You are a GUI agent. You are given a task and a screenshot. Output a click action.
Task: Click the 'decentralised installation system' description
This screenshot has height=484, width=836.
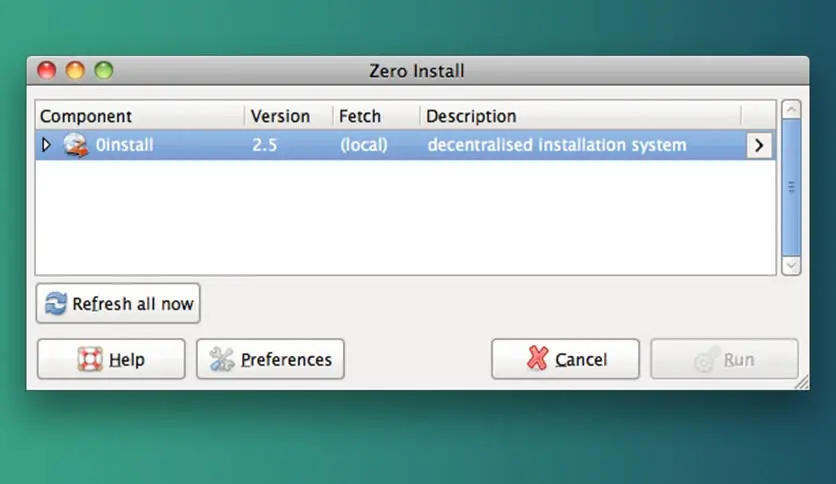(x=557, y=145)
